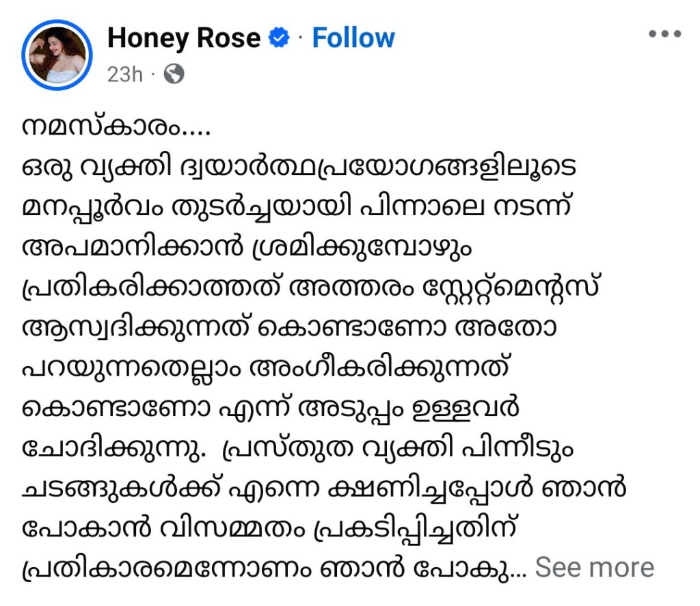The image size is (700, 606).
Task: Click the blue verified badge icon
Action: [x=279, y=38]
